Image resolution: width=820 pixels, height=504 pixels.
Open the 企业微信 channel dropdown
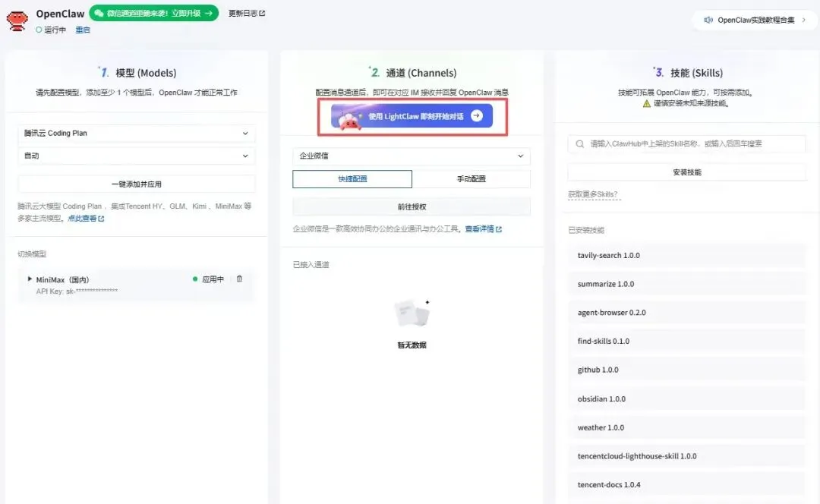coord(412,156)
